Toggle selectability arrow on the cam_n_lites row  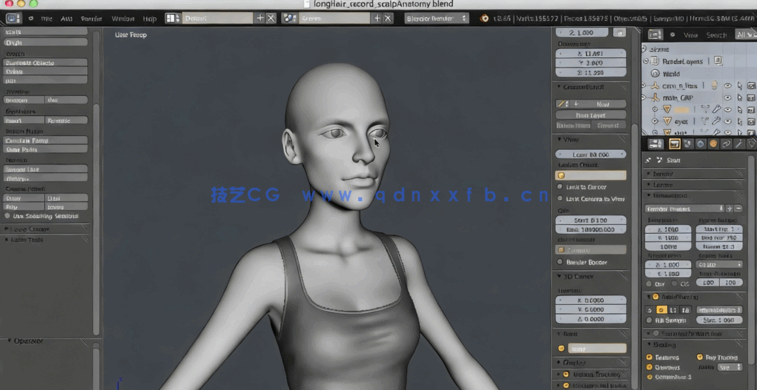[x=739, y=86]
